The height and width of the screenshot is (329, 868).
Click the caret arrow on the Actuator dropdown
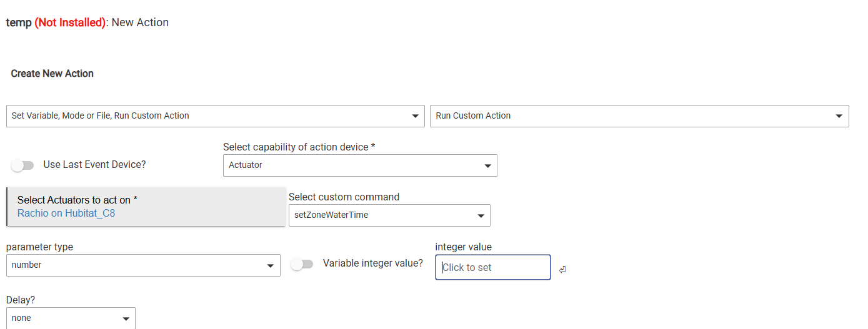(487, 166)
